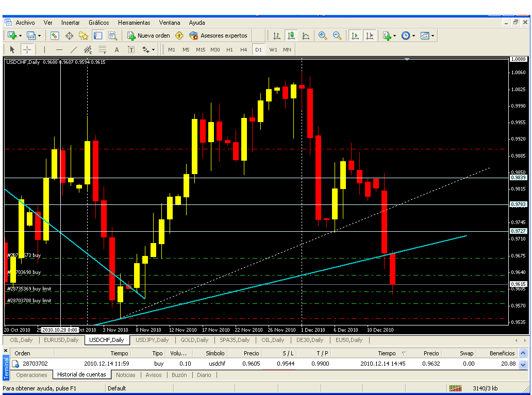Select the Trendline drawing tool

click(x=74, y=49)
